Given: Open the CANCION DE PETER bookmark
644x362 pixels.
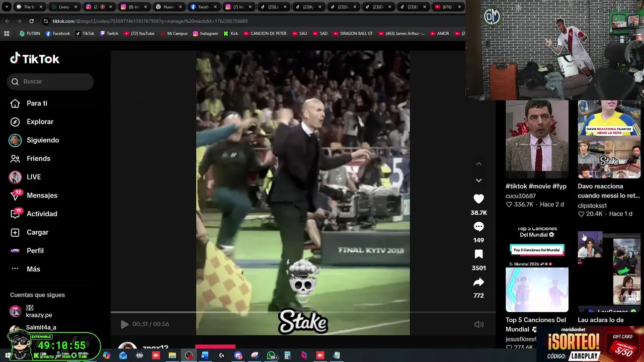Looking at the screenshot, I should point(265,34).
